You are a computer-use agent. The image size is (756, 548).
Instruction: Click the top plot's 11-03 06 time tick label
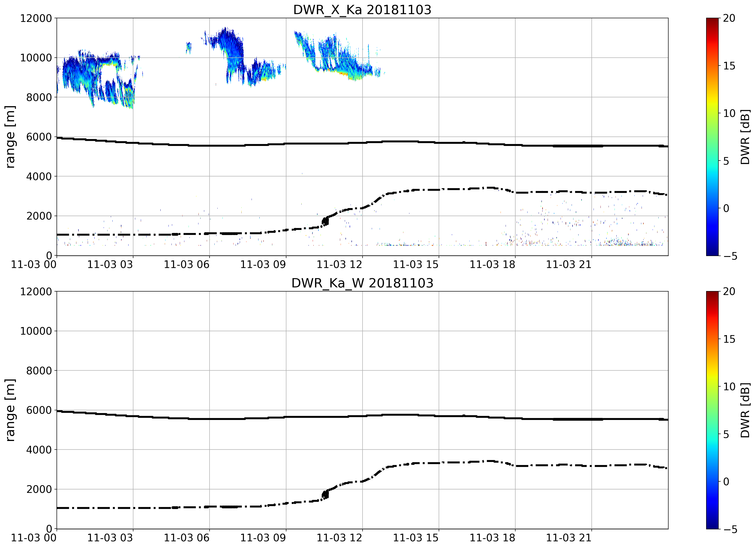[x=186, y=265]
